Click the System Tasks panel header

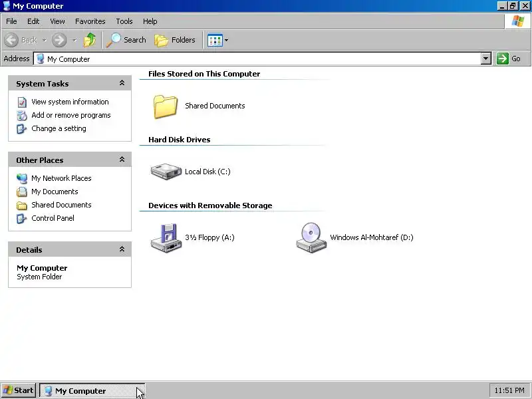pos(70,84)
